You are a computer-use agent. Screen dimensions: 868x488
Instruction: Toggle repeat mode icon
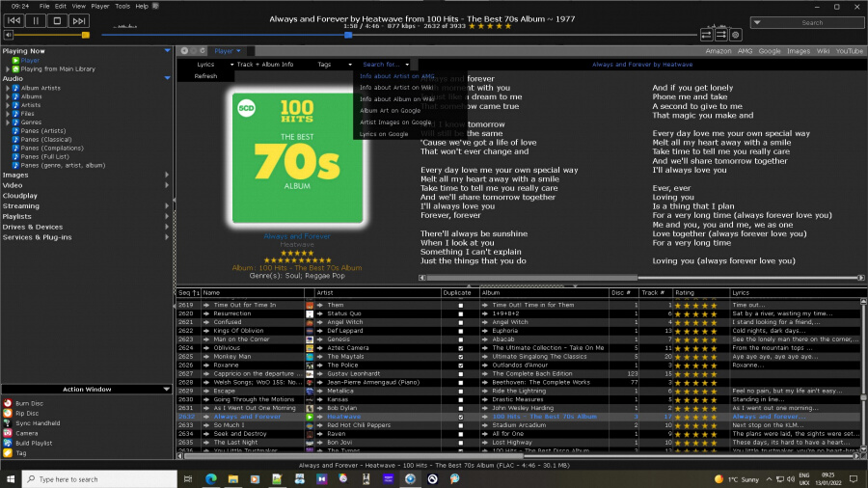(706, 35)
